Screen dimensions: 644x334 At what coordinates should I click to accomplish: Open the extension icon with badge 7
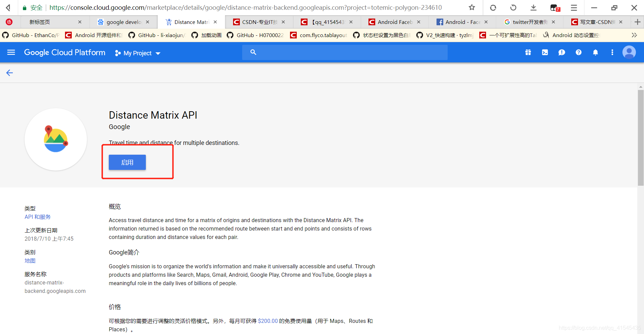[555, 7]
